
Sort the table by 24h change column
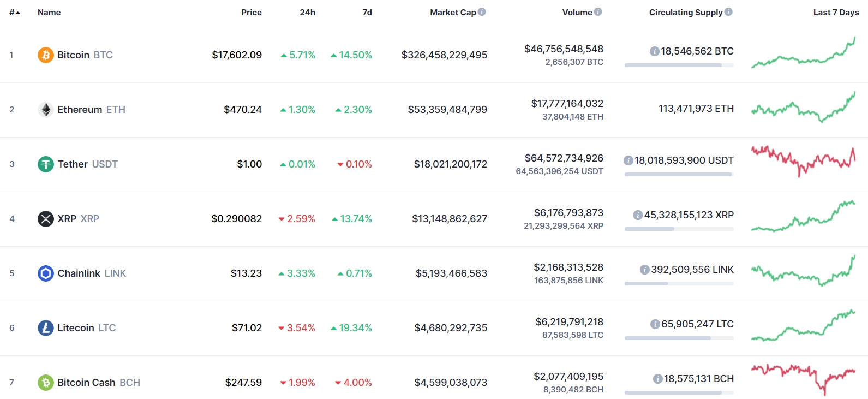[x=308, y=12]
